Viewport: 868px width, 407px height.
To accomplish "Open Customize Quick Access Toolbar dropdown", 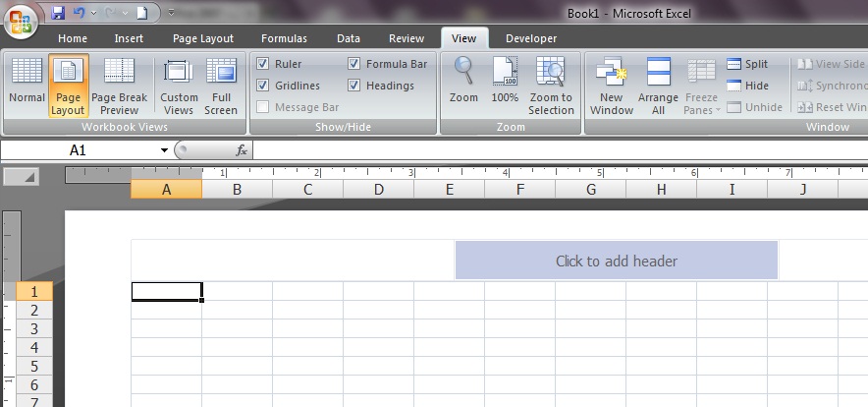I will (x=171, y=12).
